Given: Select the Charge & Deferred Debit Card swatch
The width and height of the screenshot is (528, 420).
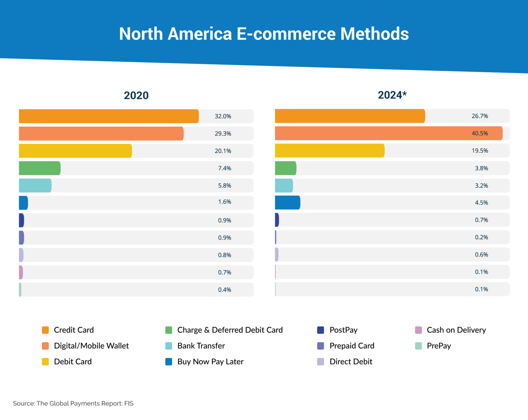Looking at the screenshot, I should point(169,330).
